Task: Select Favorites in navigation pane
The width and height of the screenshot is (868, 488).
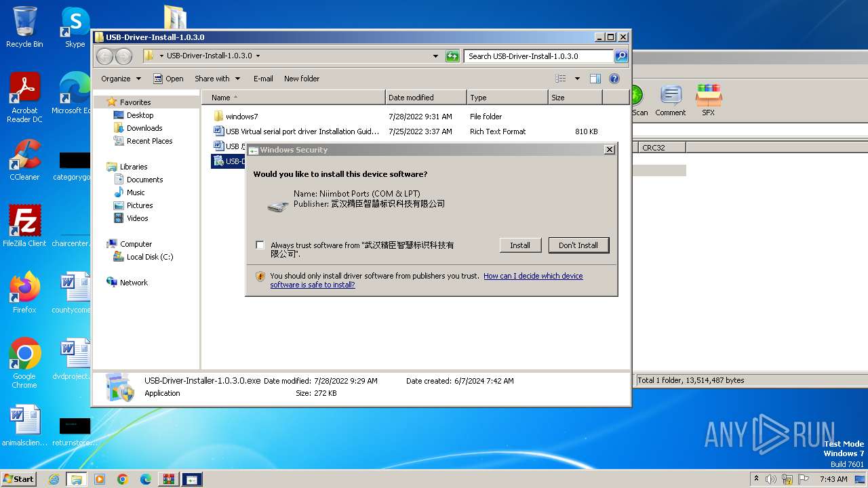Action: tap(135, 102)
